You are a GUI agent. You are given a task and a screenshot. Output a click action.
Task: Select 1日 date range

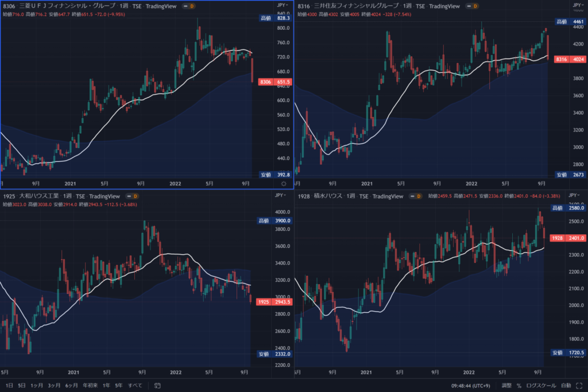[x=9, y=385]
